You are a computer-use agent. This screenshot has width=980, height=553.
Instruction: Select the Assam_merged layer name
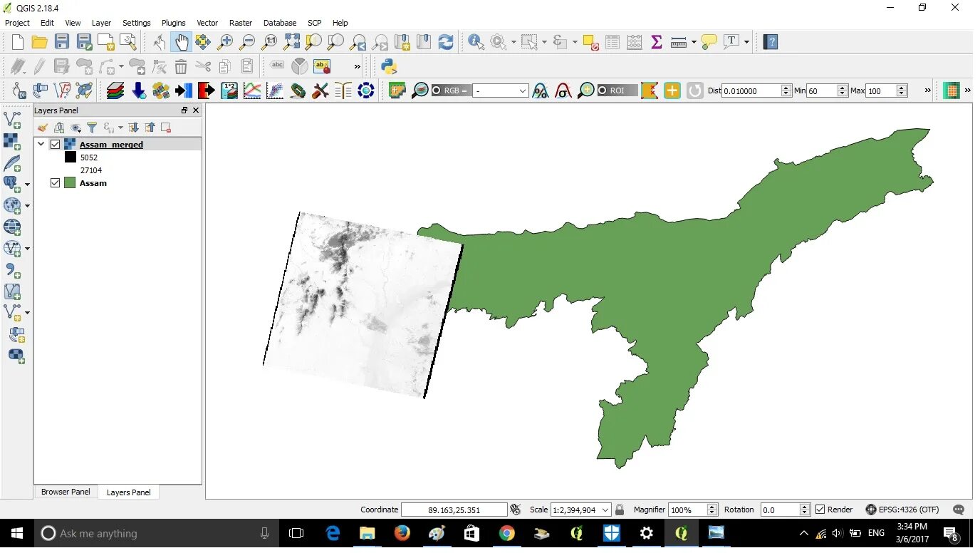pyautogui.click(x=111, y=145)
